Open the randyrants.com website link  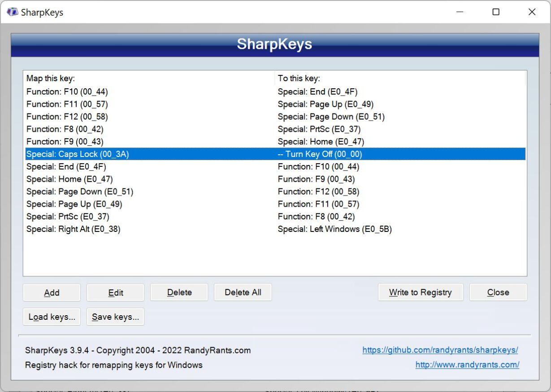tap(467, 365)
